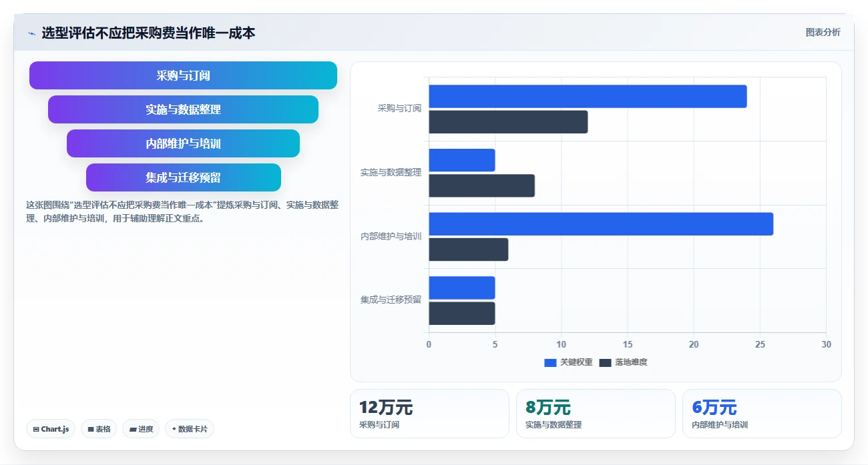Click 实施与数据整理 dark 落地难度 bar
This screenshot has width=868, height=465.
tap(481, 185)
